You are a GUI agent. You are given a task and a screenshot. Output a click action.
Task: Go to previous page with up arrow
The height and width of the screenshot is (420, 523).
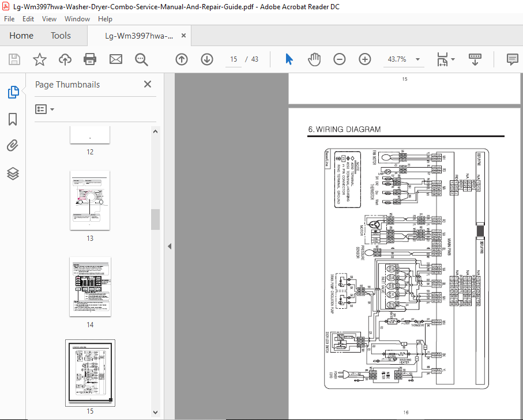tap(182, 59)
